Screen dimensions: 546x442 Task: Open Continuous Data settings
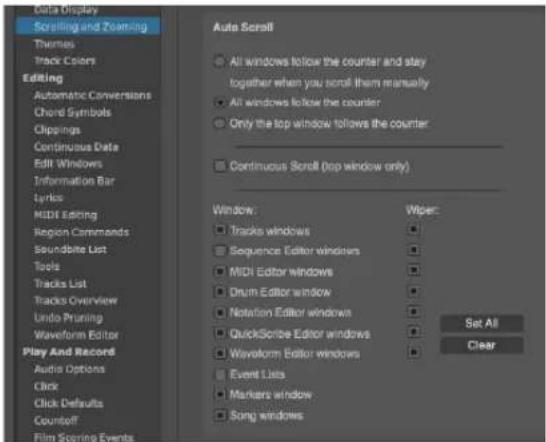(x=76, y=147)
